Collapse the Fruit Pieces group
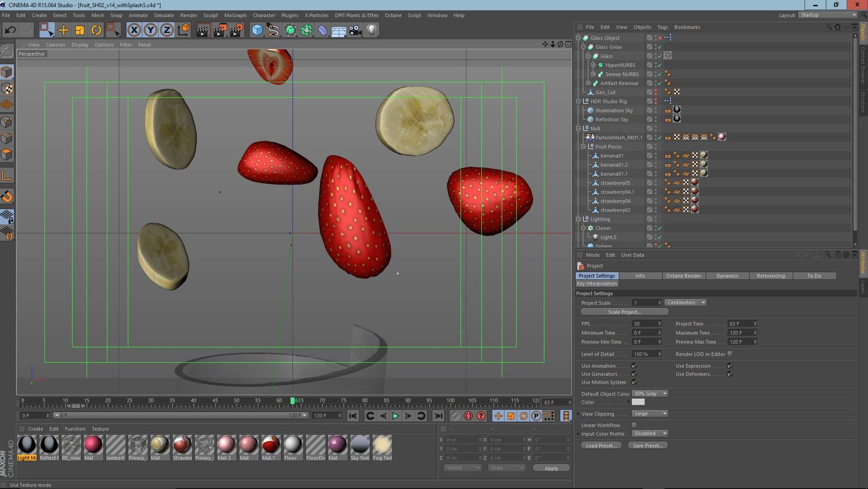The image size is (868, 489). tap(583, 146)
